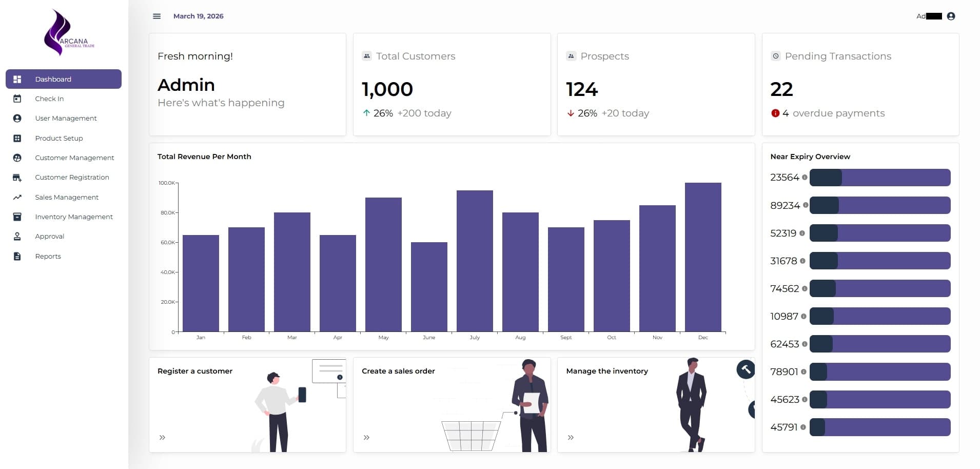Click the Pending Transactions clock icon

(x=775, y=56)
